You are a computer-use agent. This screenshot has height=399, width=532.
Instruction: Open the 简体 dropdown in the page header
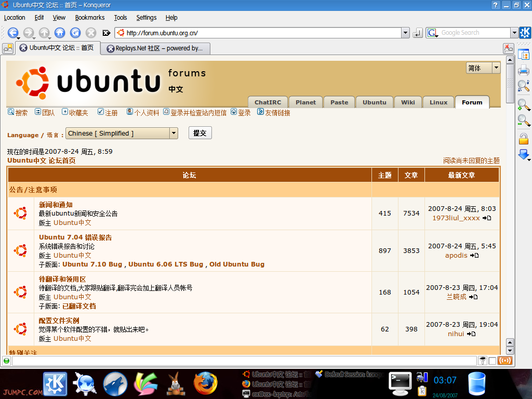(483, 68)
